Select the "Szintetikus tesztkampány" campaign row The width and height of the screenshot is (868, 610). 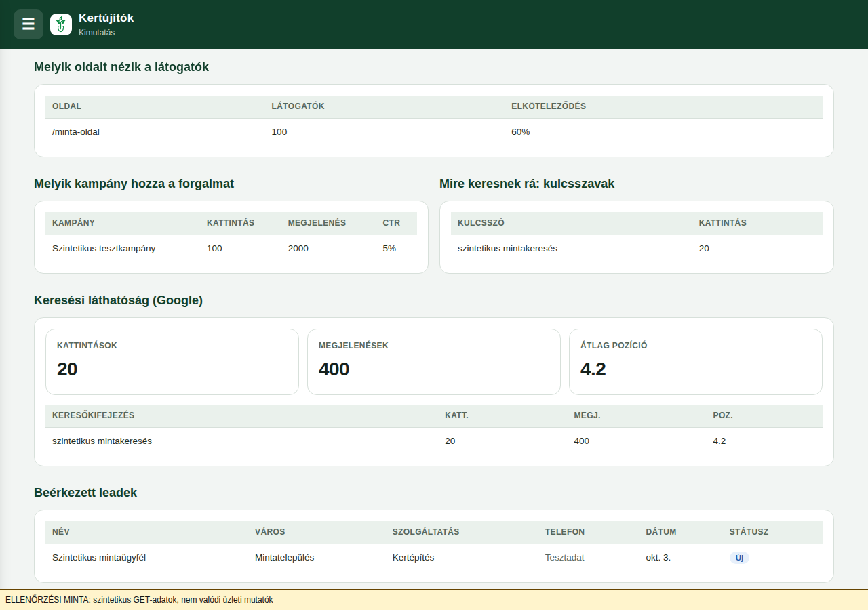coord(231,249)
